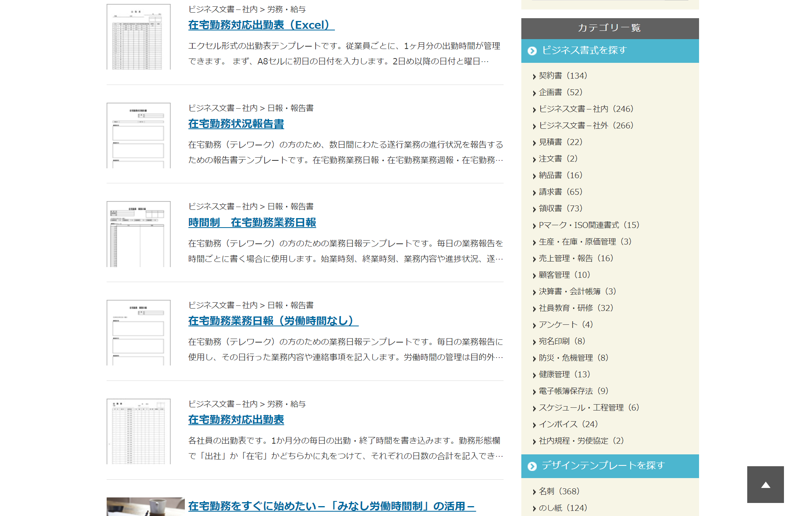Open the 在宅勤務状況報告書 template link
812x516 pixels.
237,124
